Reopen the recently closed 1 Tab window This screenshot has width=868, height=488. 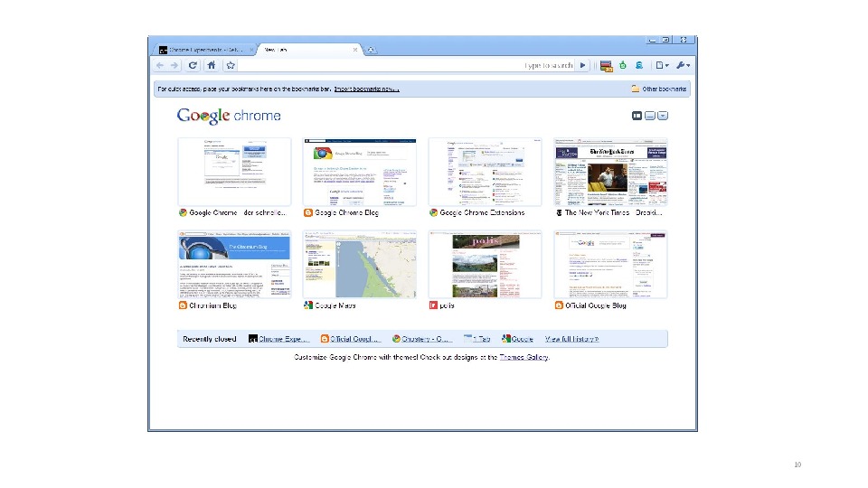point(477,339)
